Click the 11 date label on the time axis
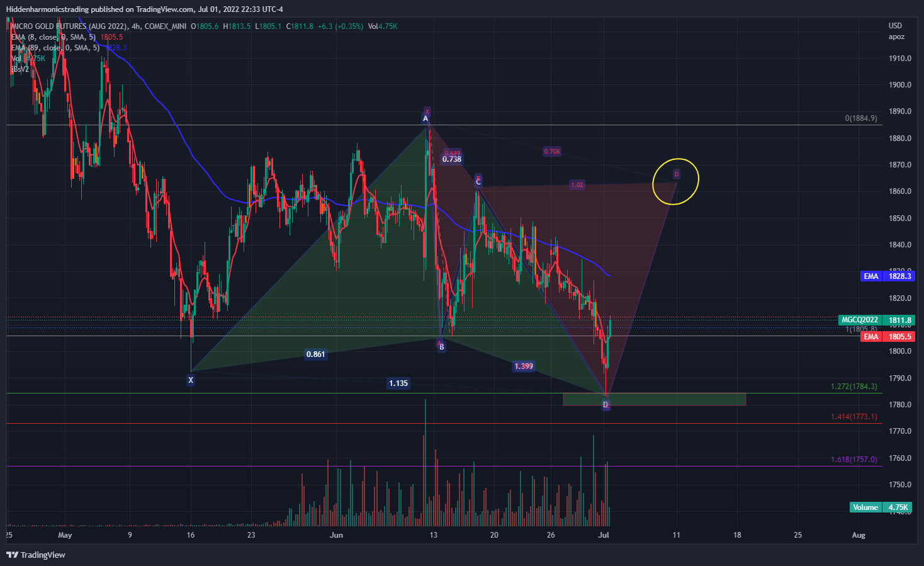This screenshot has width=924, height=566. [677, 535]
